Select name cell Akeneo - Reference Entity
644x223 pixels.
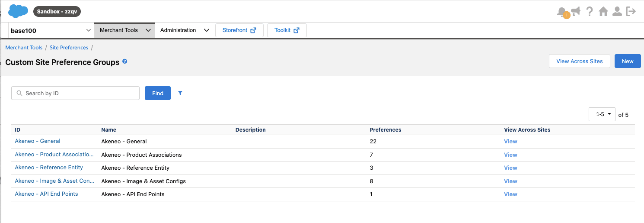point(135,168)
